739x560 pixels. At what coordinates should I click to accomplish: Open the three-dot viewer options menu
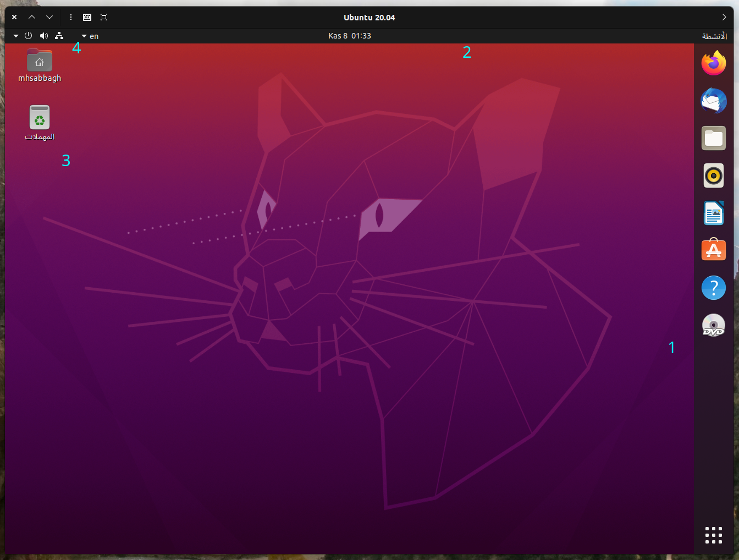point(71,17)
